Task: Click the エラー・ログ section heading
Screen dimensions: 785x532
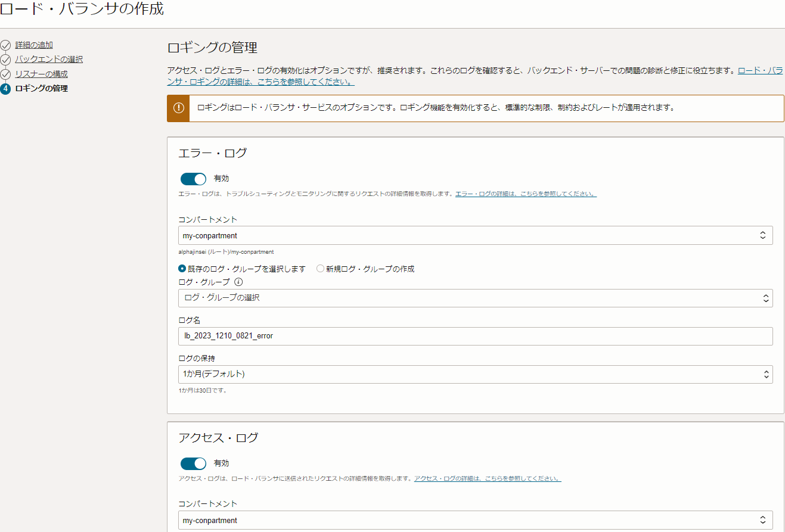Action: pos(212,153)
